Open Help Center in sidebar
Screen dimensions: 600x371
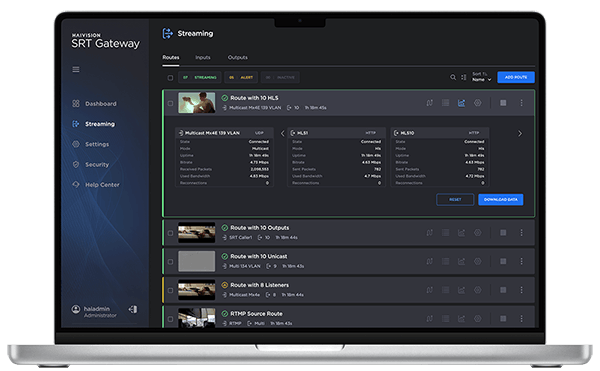click(x=96, y=185)
